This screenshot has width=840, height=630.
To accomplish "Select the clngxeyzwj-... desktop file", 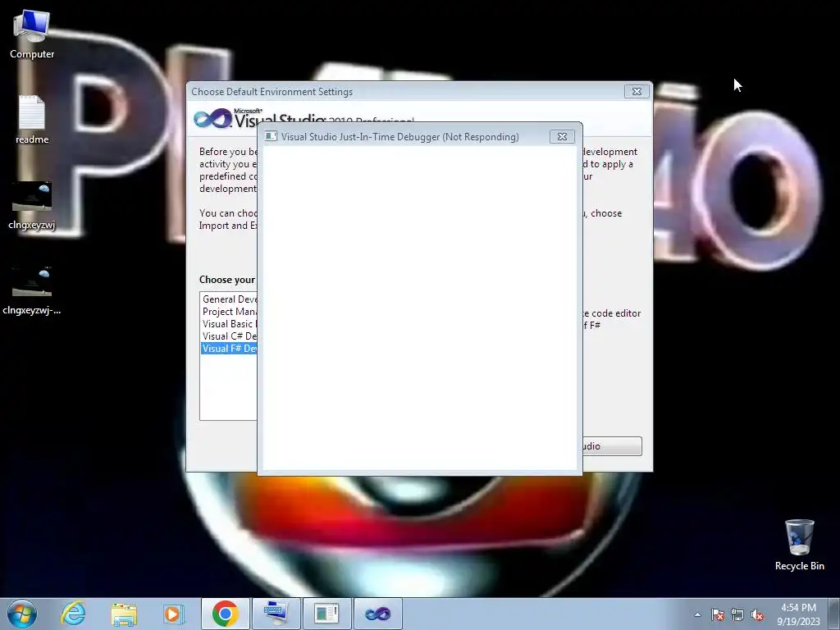I will (32, 290).
